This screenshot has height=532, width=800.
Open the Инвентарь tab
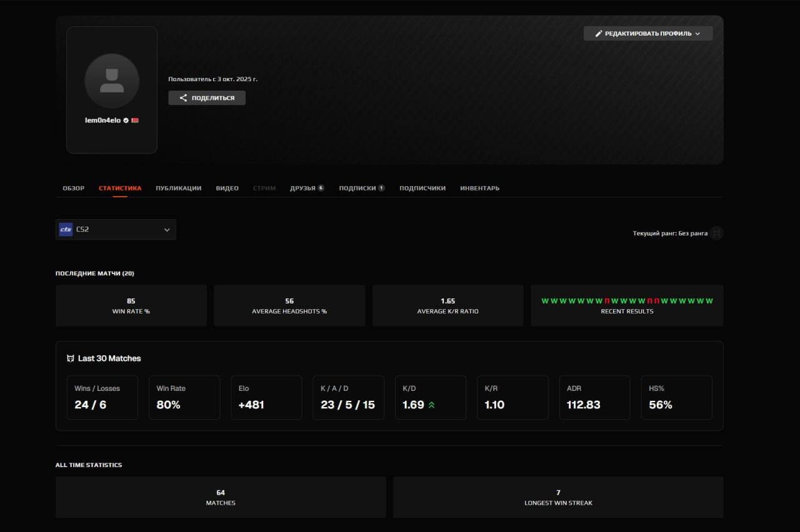click(x=479, y=188)
